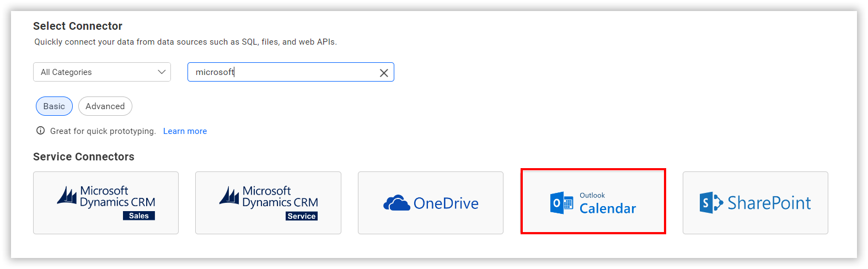
Task: Select the Basic connector mode
Action: [54, 106]
